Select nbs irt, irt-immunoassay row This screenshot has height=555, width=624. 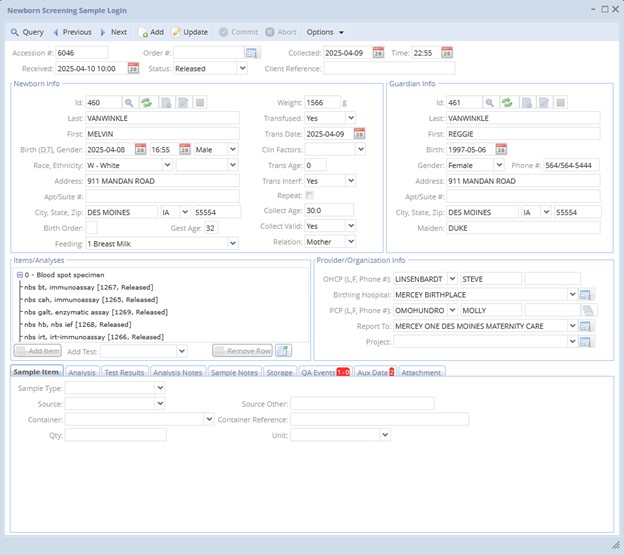[94, 337]
